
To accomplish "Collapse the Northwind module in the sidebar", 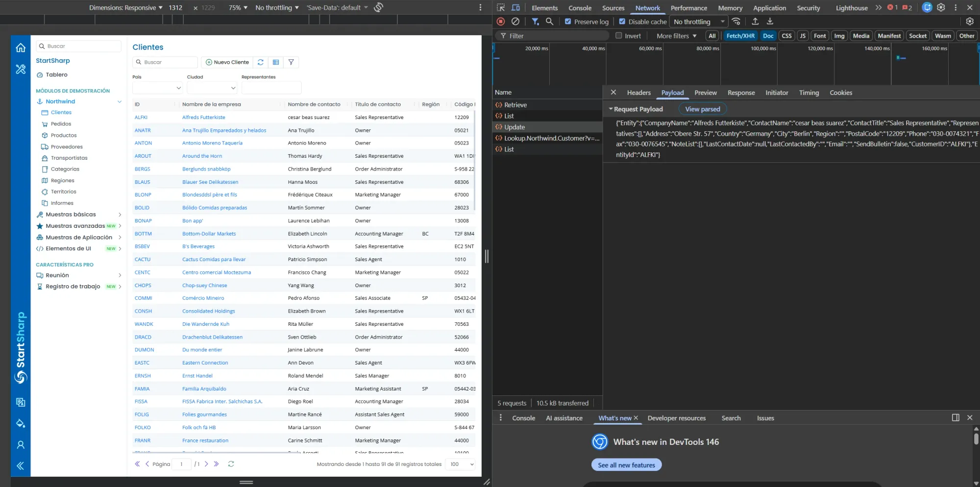I will click(x=119, y=101).
